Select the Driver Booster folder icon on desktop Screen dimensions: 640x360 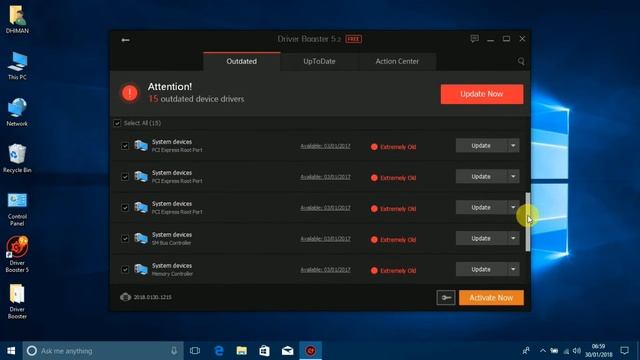click(17, 301)
